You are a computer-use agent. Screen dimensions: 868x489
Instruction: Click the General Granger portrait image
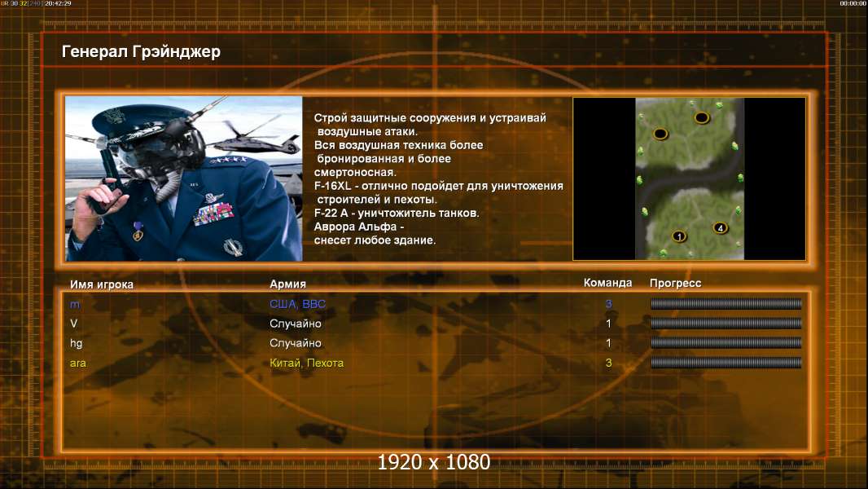click(184, 178)
